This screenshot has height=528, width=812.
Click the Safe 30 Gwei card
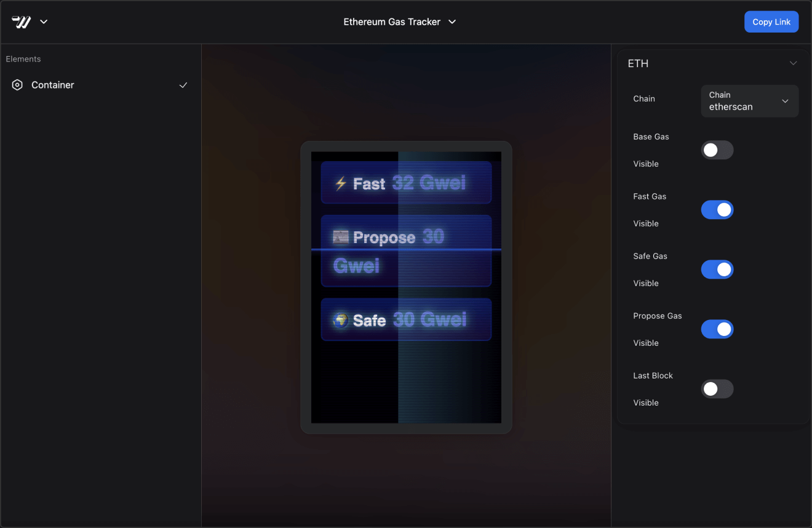pos(406,319)
